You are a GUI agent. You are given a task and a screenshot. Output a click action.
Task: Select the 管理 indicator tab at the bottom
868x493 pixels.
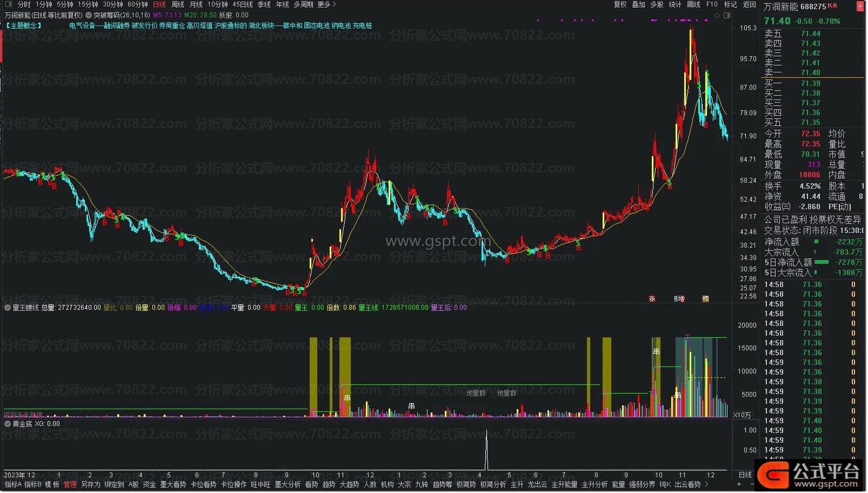click(70, 484)
